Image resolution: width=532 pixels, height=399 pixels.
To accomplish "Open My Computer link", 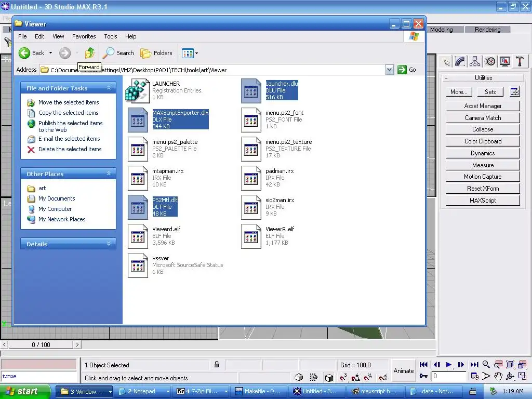I will [55, 209].
